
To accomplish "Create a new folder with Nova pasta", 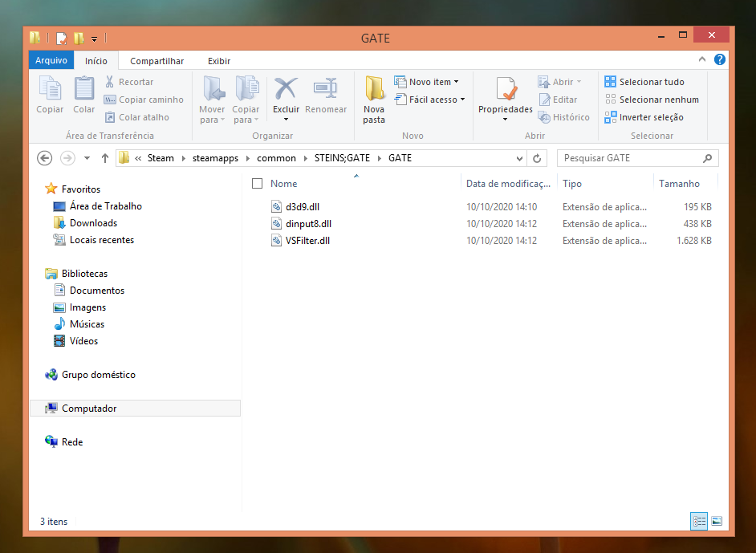I will tap(374, 100).
